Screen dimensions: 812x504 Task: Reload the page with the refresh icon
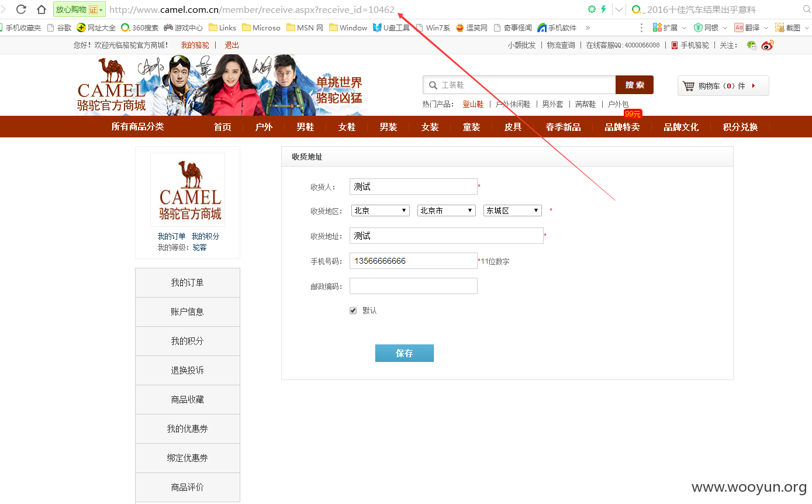tap(22, 9)
